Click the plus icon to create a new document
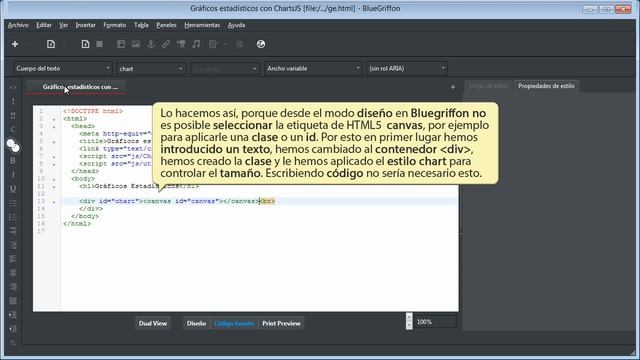 tap(15, 44)
